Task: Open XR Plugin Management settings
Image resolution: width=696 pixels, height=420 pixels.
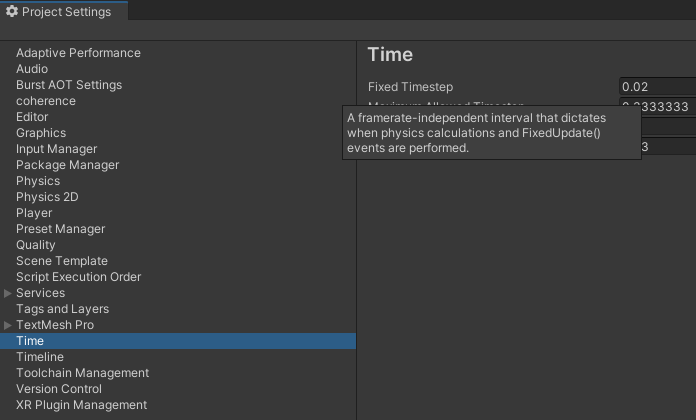Action: [x=81, y=405]
